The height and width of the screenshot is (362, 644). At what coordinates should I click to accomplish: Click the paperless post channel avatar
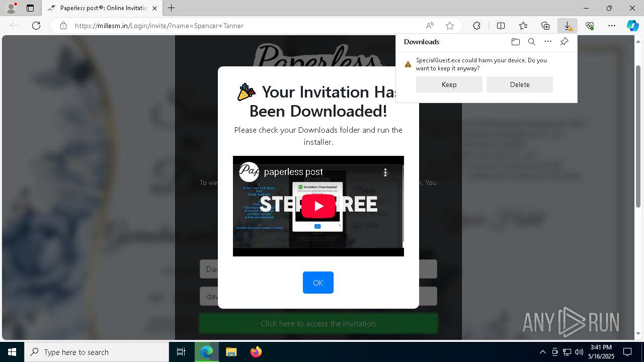coord(249,172)
